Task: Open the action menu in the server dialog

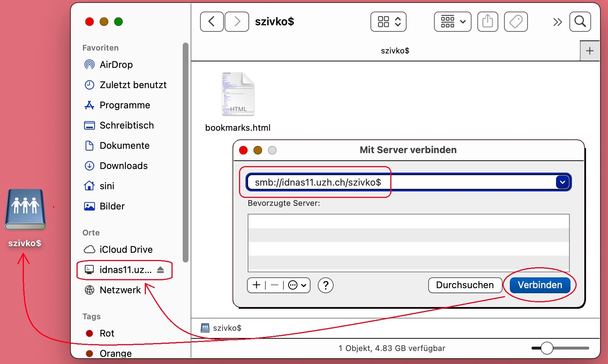Action: click(296, 285)
